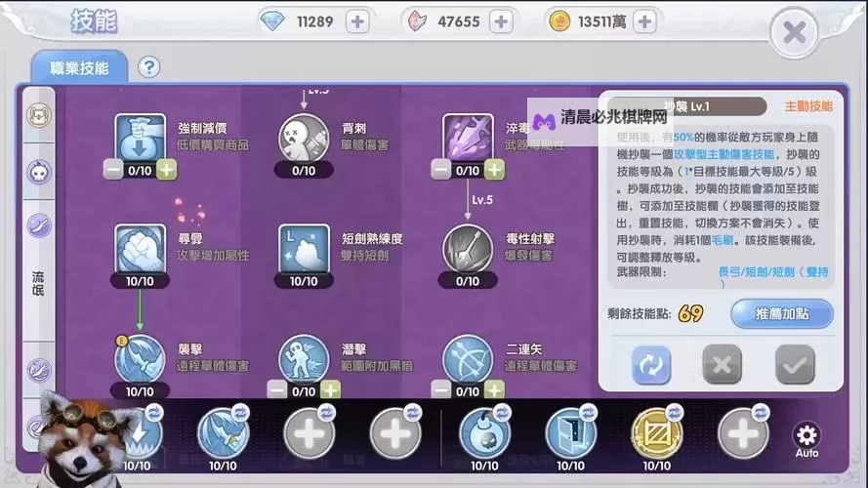Select the skull job icon in sidebar
868x488 pixels.
click(x=39, y=173)
